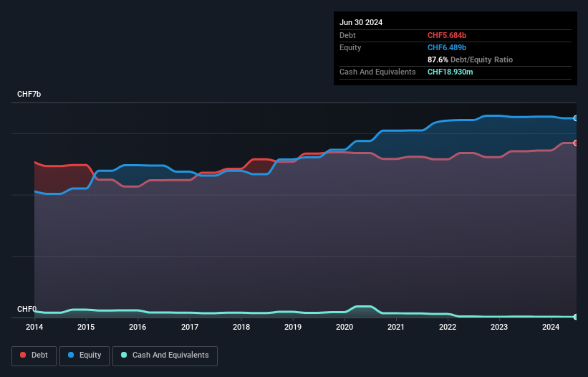The width and height of the screenshot is (588, 377).
Task: Toggle Cash And Equivalents legend button
Action: pyautogui.click(x=165, y=355)
